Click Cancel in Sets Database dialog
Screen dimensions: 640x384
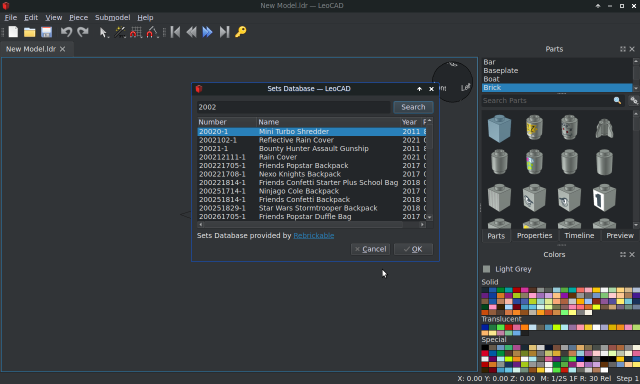point(370,249)
